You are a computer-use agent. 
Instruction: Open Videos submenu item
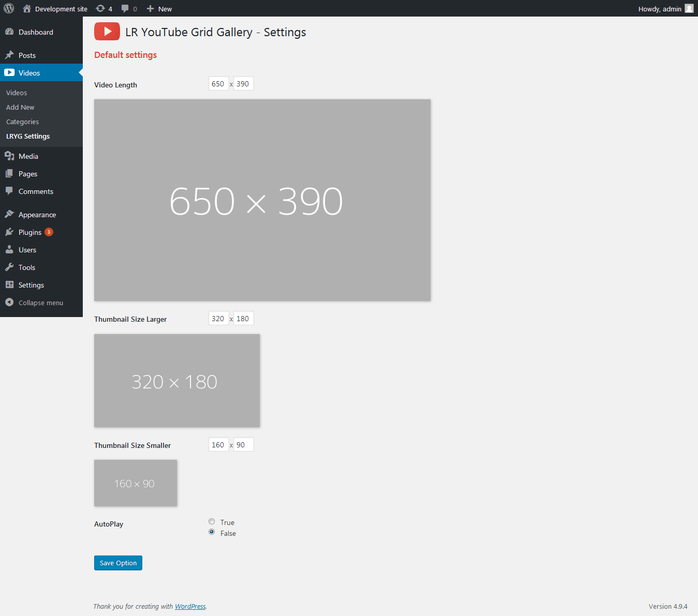point(17,93)
